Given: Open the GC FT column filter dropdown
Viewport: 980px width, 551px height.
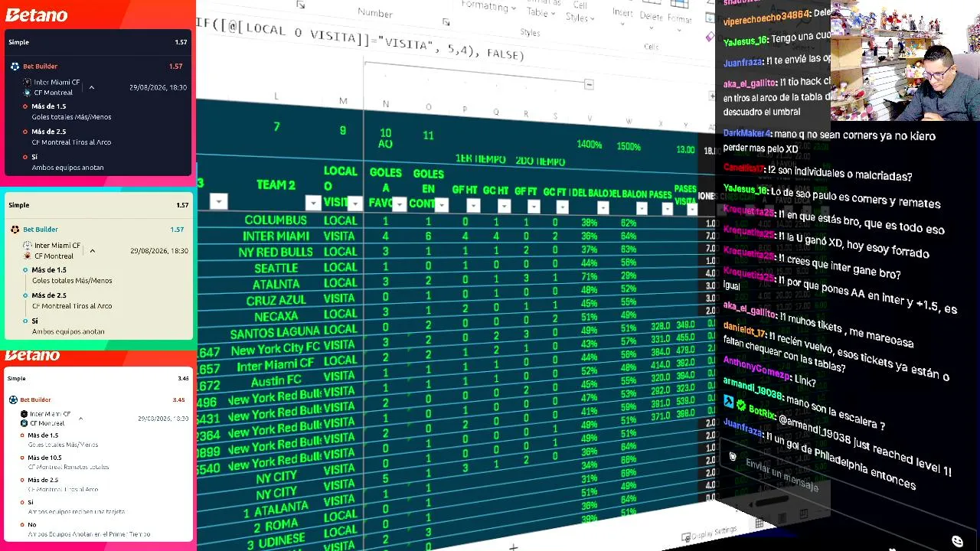Looking at the screenshot, I should 562,207.
